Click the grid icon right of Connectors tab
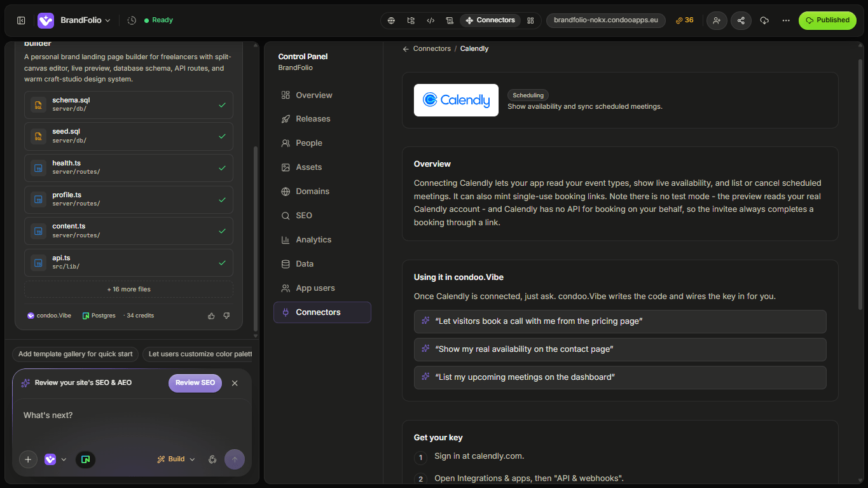The image size is (868, 488). pyautogui.click(x=530, y=20)
